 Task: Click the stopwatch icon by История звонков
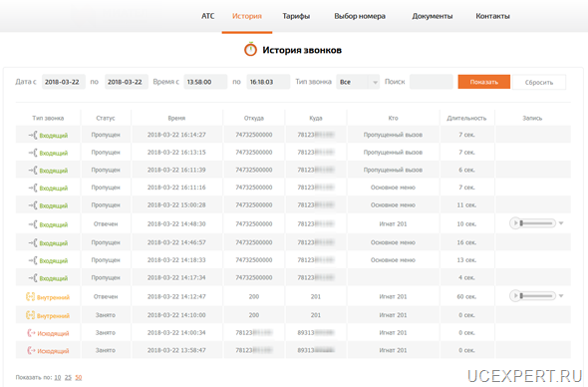(x=250, y=49)
